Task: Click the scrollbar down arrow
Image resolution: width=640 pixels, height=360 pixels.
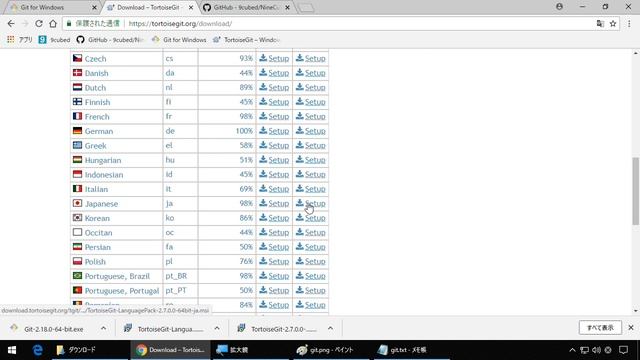Action: tap(636, 311)
